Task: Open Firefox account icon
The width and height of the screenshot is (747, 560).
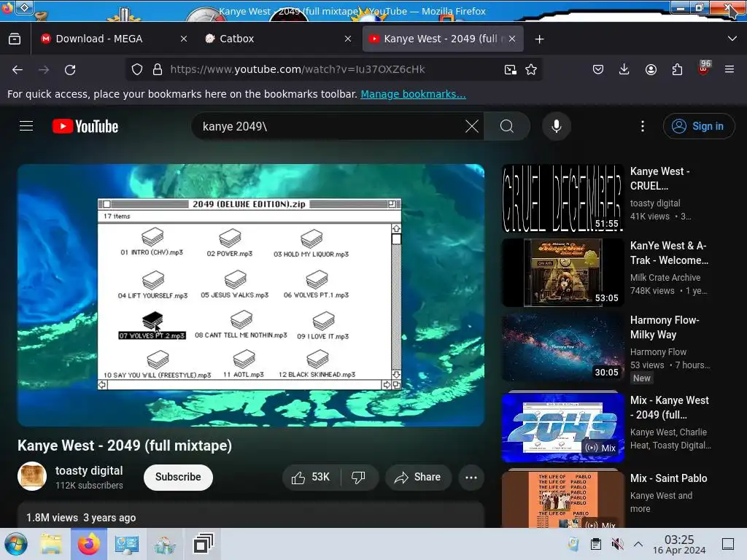Action: [651, 69]
